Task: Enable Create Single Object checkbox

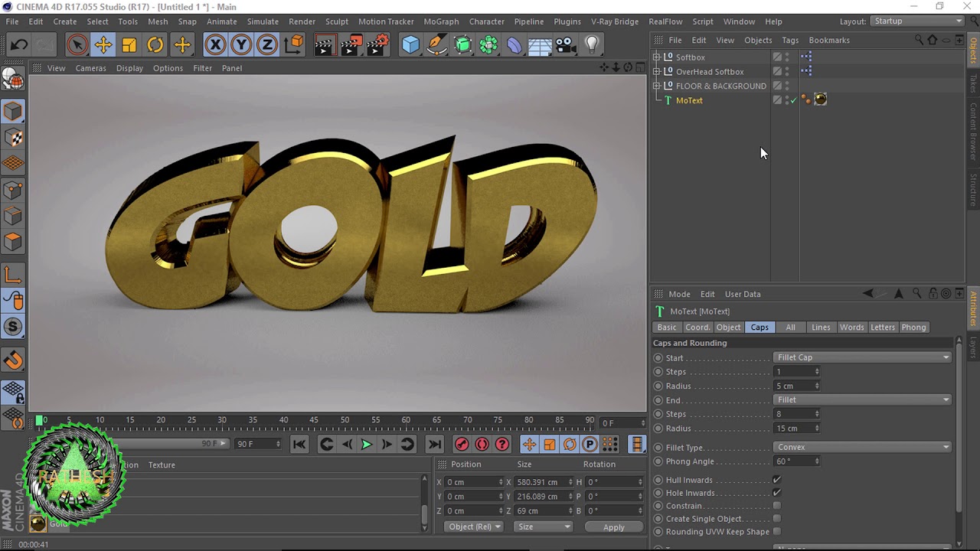Action: pyautogui.click(x=777, y=519)
